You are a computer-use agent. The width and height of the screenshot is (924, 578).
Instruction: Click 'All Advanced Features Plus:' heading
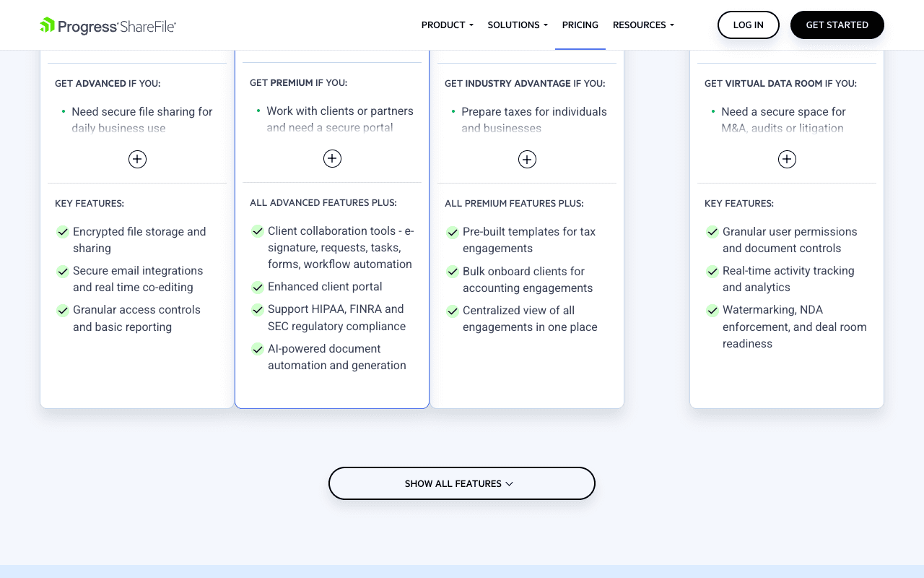point(323,202)
